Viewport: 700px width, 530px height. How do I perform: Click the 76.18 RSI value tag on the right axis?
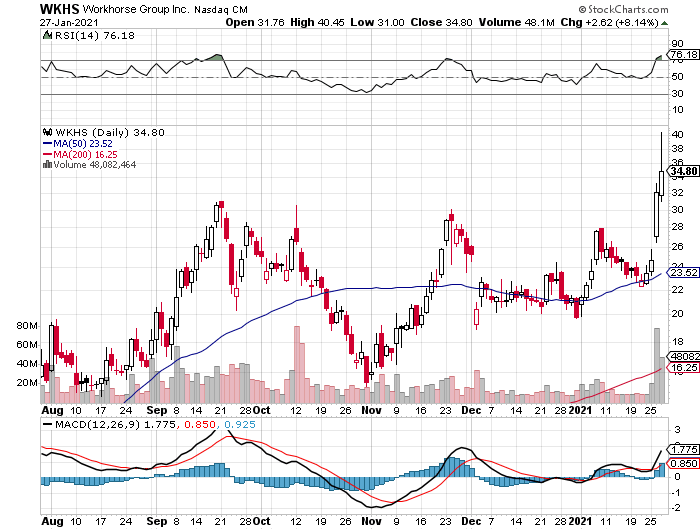coord(683,54)
